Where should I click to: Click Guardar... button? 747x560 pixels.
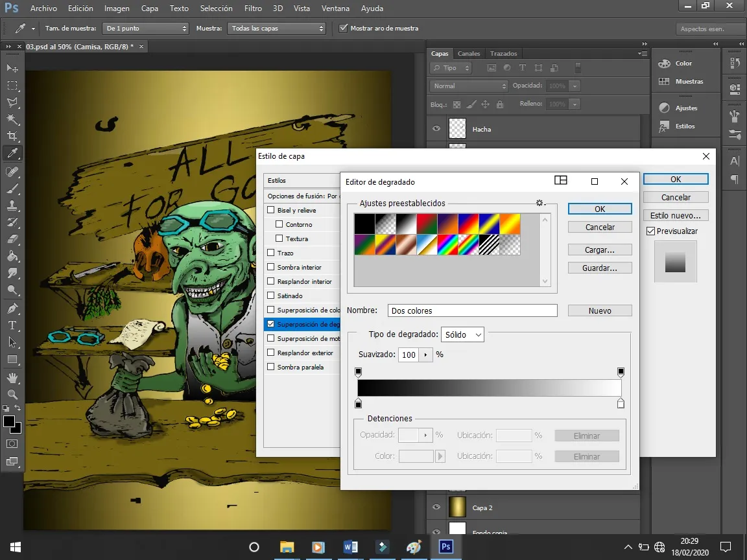[600, 268]
